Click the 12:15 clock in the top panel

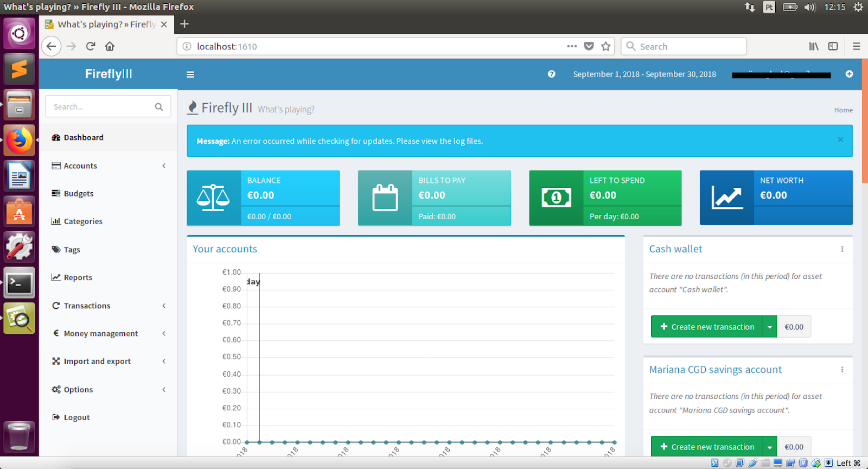[x=835, y=7]
